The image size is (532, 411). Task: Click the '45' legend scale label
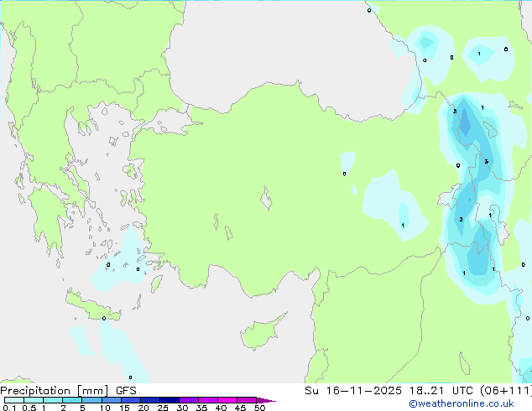240,408
